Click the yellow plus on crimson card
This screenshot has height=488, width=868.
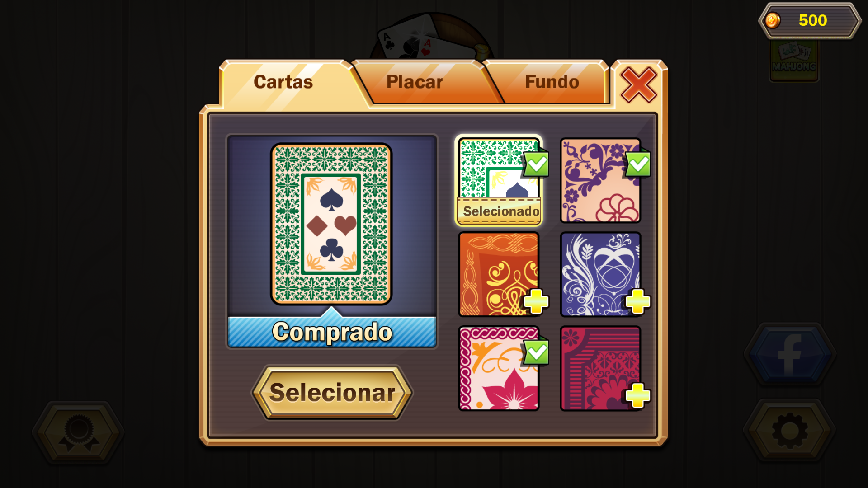(x=638, y=395)
